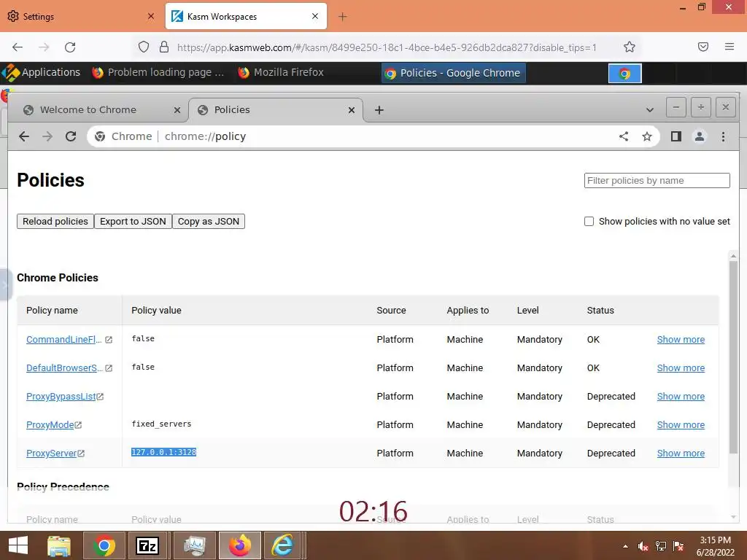Open Chrome three-dot menu
This screenshot has width=747, height=560.
[723, 136]
